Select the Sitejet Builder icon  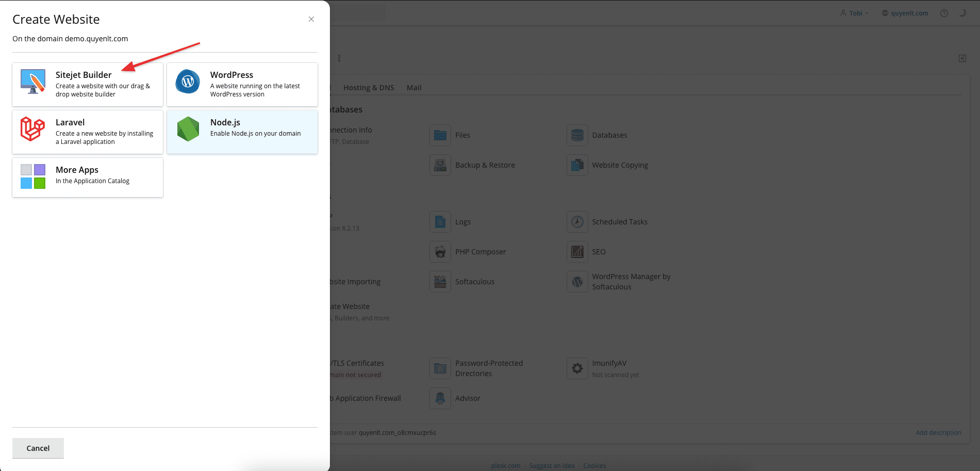pyautogui.click(x=33, y=82)
